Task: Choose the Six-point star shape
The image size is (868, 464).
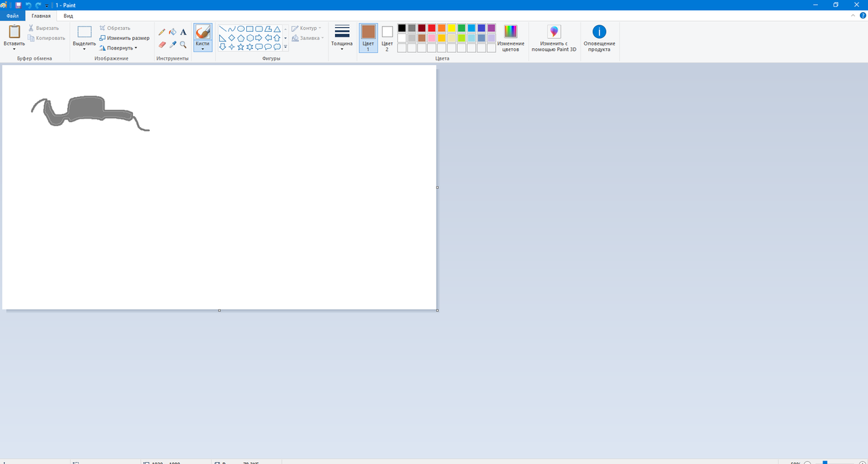Action: click(250, 47)
